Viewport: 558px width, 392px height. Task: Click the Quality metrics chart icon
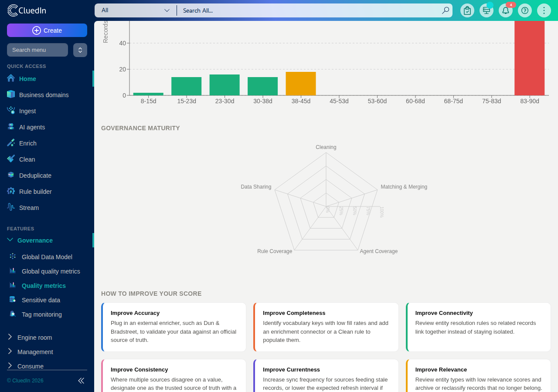click(x=13, y=285)
